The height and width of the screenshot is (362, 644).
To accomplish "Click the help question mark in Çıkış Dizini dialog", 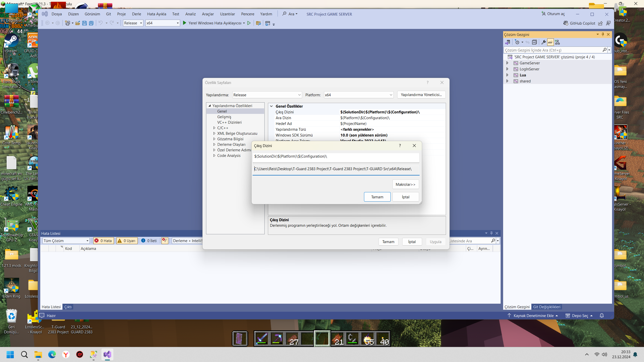I will pos(400,146).
